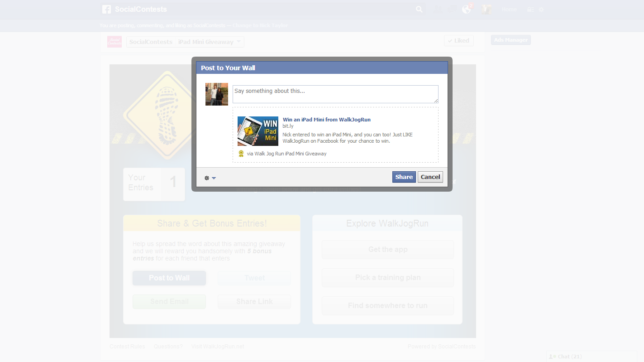The image size is (644, 362).
Task: Click the Your Entries count box
Action: (x=154, y=184)
